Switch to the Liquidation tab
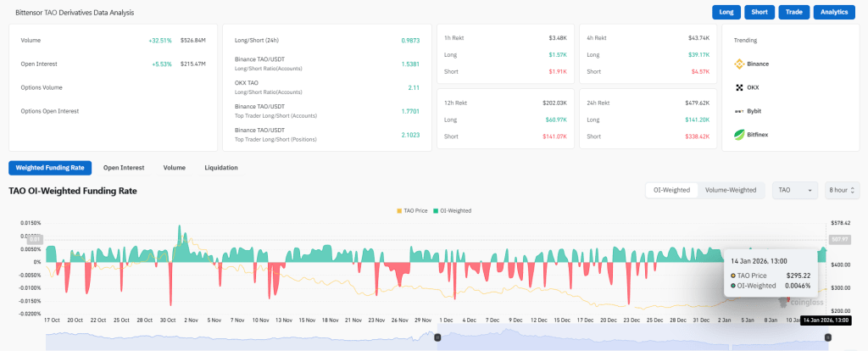This screenshot has height=351, width=868. 221,167
